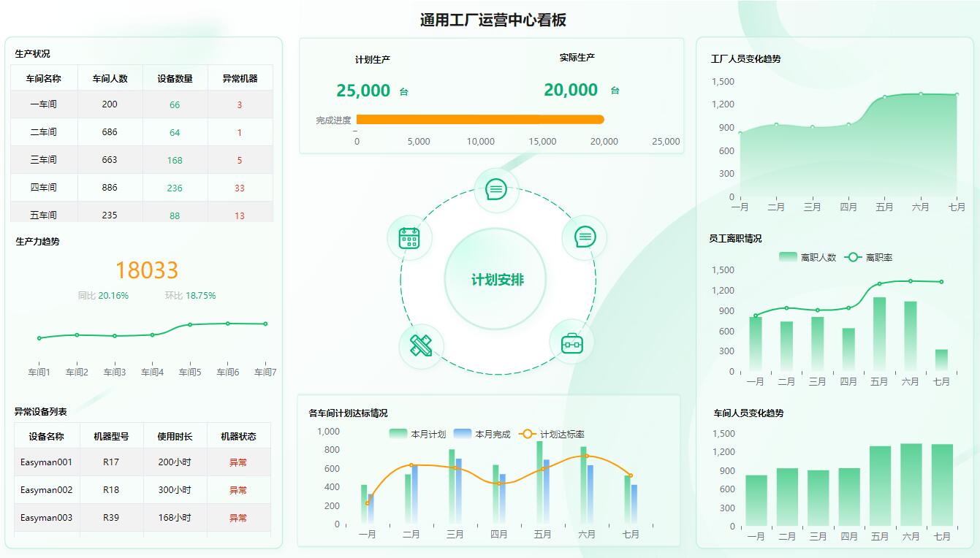This screenshot has height=558, width=980.
Task: Click the 168 equipment count in 三车间 row
Action: point(175,160)
